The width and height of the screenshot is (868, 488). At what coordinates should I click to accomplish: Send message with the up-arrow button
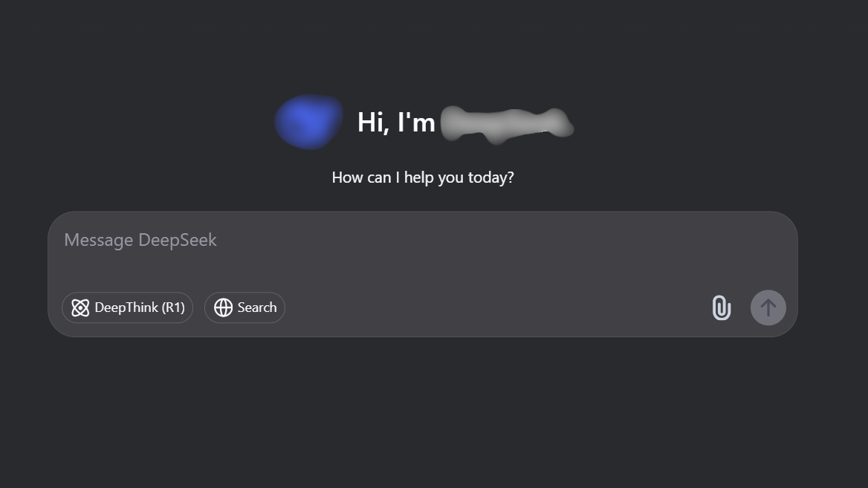click(x=768, y=308)
